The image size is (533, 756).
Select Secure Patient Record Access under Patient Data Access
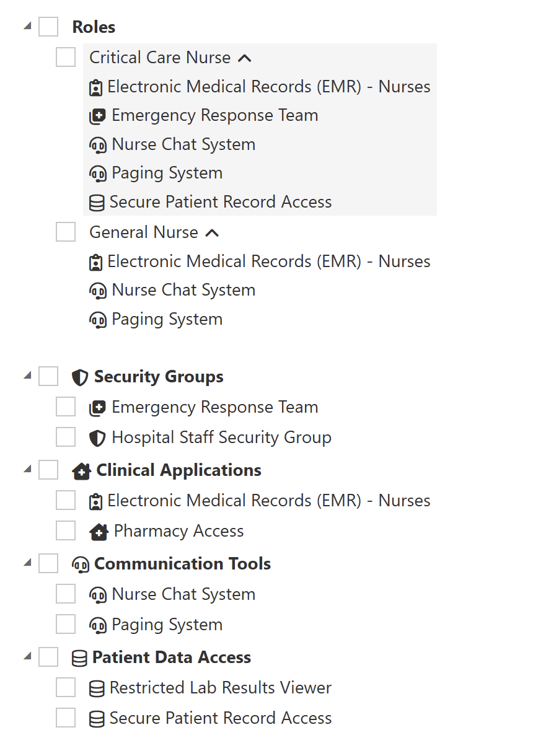click(x=66, y=718)
